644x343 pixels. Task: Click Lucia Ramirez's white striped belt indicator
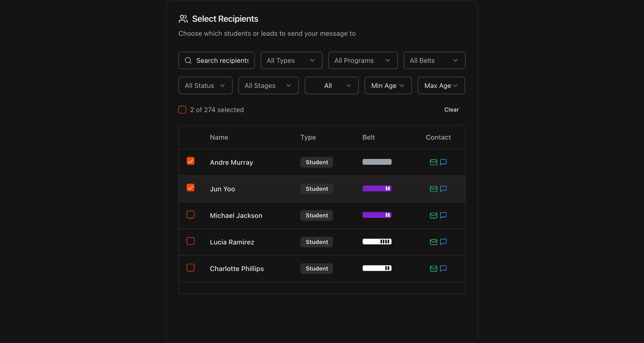pyautogui.click(x=377, y=242)
